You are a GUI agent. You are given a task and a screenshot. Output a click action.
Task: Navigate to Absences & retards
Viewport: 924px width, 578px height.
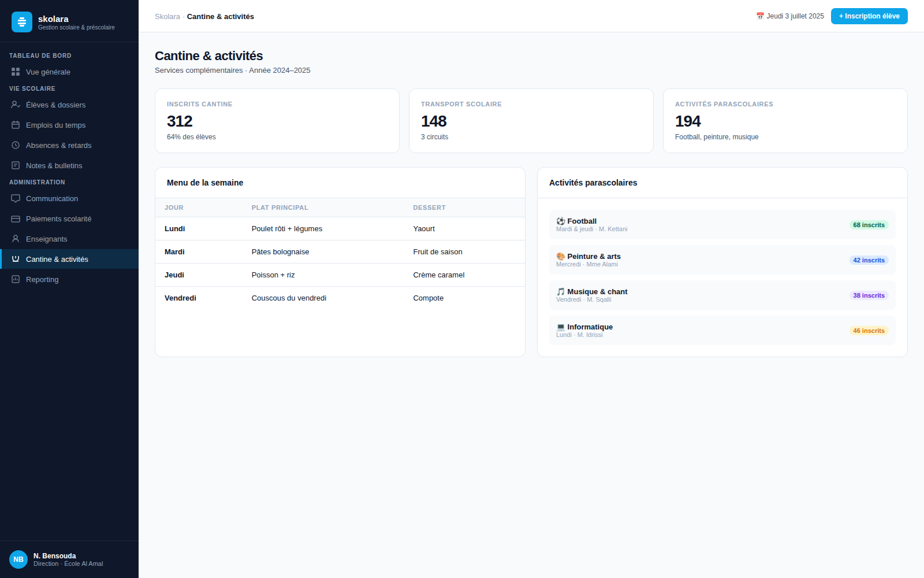[69, 145]
